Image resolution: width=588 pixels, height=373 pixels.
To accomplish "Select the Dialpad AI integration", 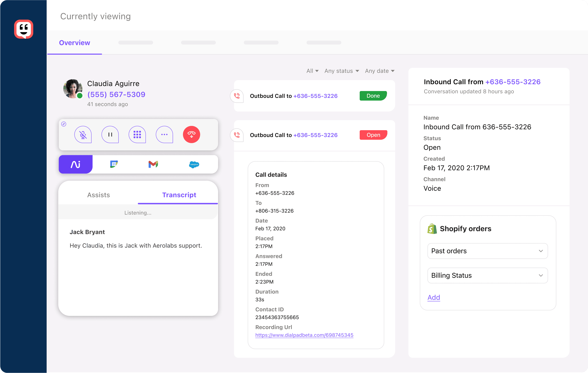I will (x=75, y=164).
